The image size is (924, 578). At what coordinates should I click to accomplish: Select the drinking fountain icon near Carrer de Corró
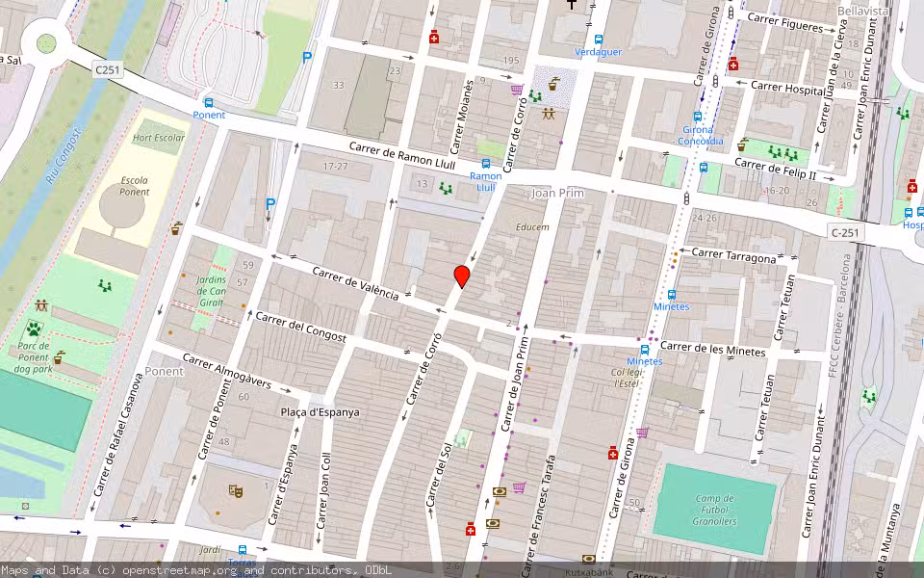pyautogui.click(x=553, y=84)
